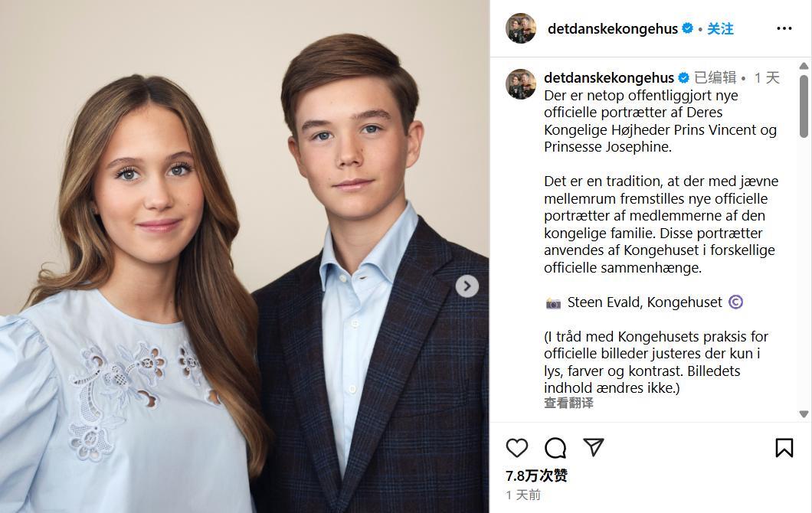Image resolution: width=812 pixels, height=513 pixels.
Task: Click the header profile avatar
Action: click(520, 28)
